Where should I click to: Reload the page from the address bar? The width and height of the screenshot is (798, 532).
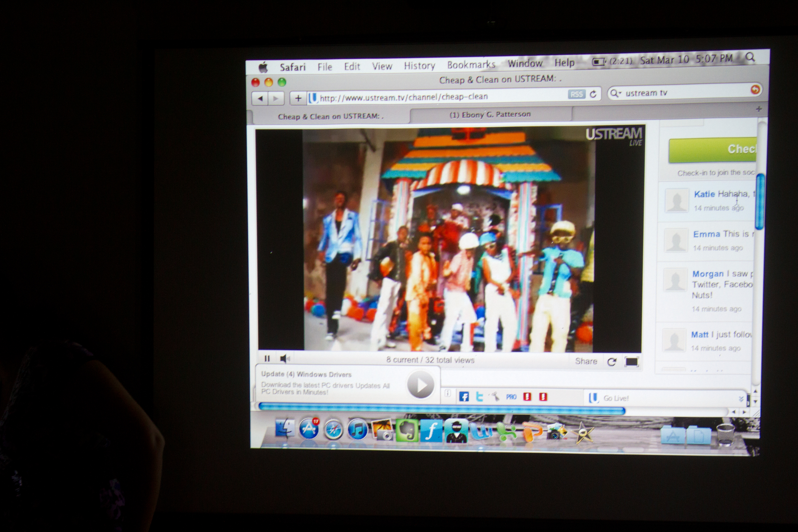point(593,94)
